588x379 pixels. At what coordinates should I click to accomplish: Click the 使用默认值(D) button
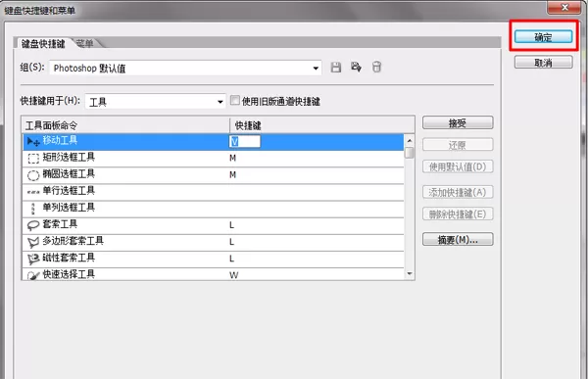[x=458, y=166]
